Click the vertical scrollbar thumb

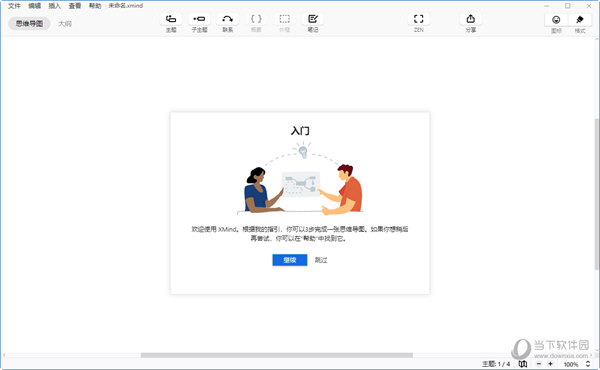[x=597, y=194]
